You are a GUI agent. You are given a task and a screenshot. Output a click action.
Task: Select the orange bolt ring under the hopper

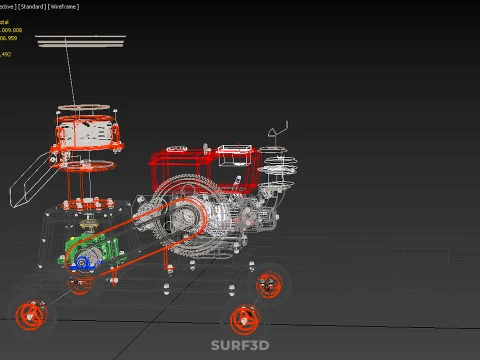[87, 204]
